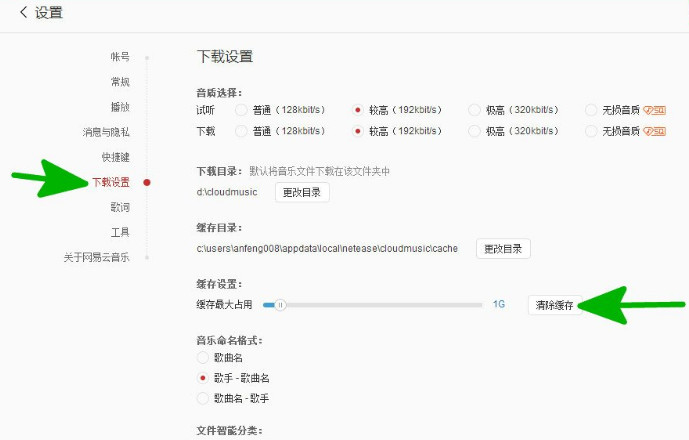
Task: Click the cache path ending in cloudmusic\cache
Action: point(327,248)
